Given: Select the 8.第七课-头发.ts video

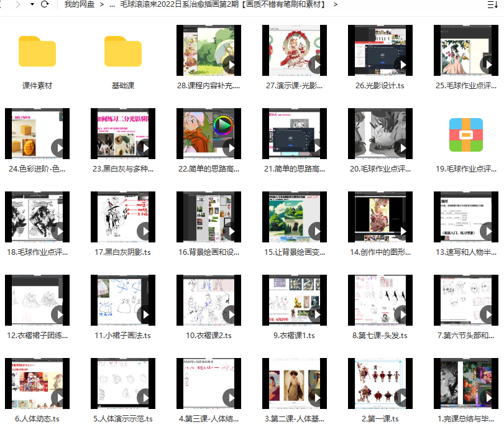Looking at the screenshot, I should [380, 299].
